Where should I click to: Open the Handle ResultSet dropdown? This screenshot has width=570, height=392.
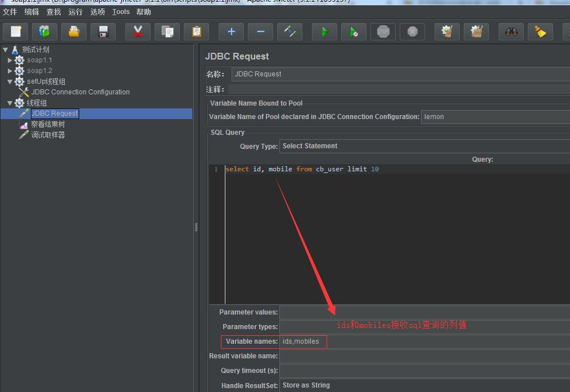pyautogui.click(x=424, y=385)
